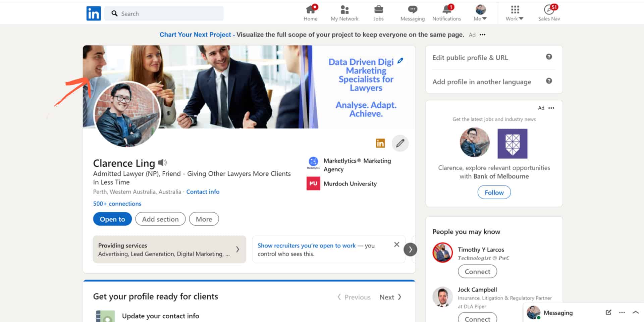Click help icon beside Edit public profile
The width and height of the screenshot is (644, 322).
pos(549,57)
